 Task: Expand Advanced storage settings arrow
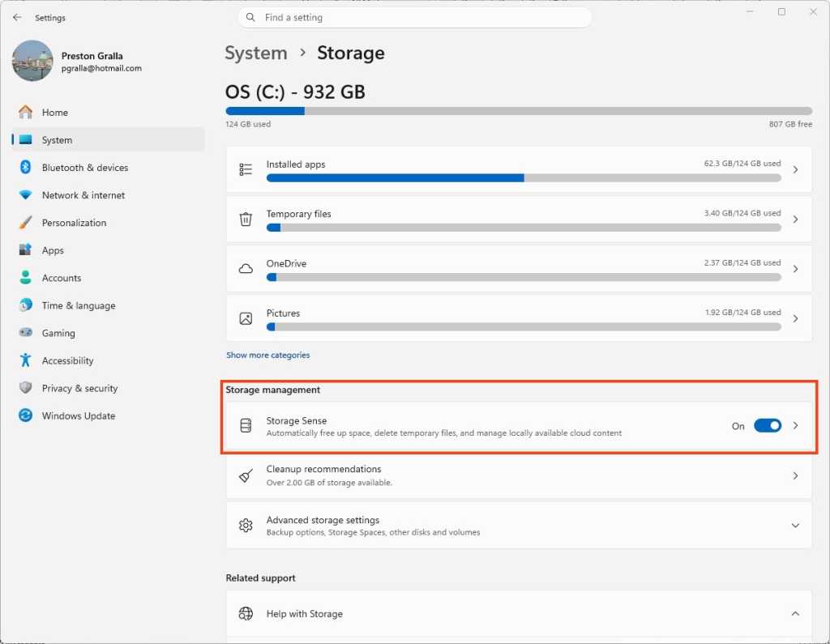tap(795, 526)
